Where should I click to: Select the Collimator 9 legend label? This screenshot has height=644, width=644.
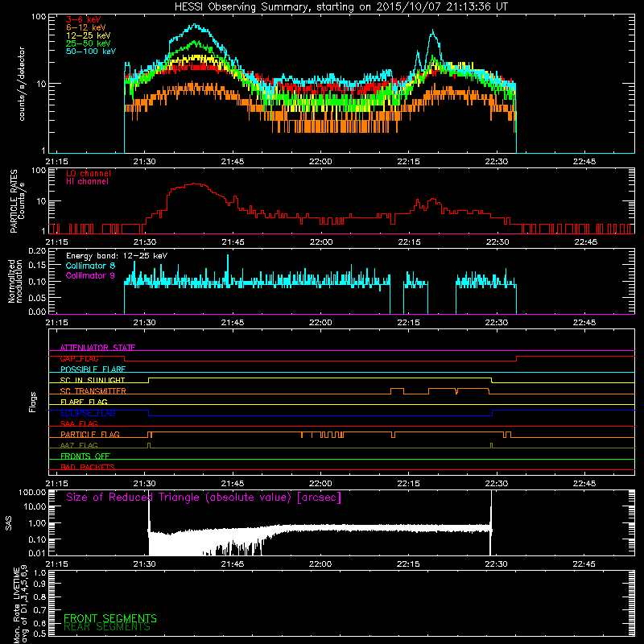(90, 275)
